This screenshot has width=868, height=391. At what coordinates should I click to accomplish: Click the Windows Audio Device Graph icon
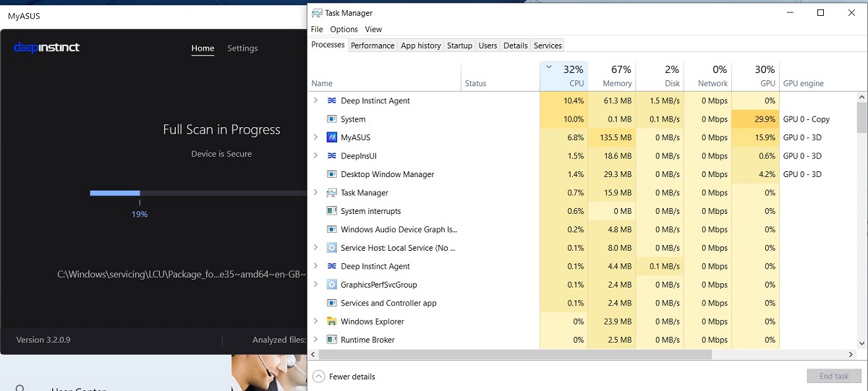[332, 230]
